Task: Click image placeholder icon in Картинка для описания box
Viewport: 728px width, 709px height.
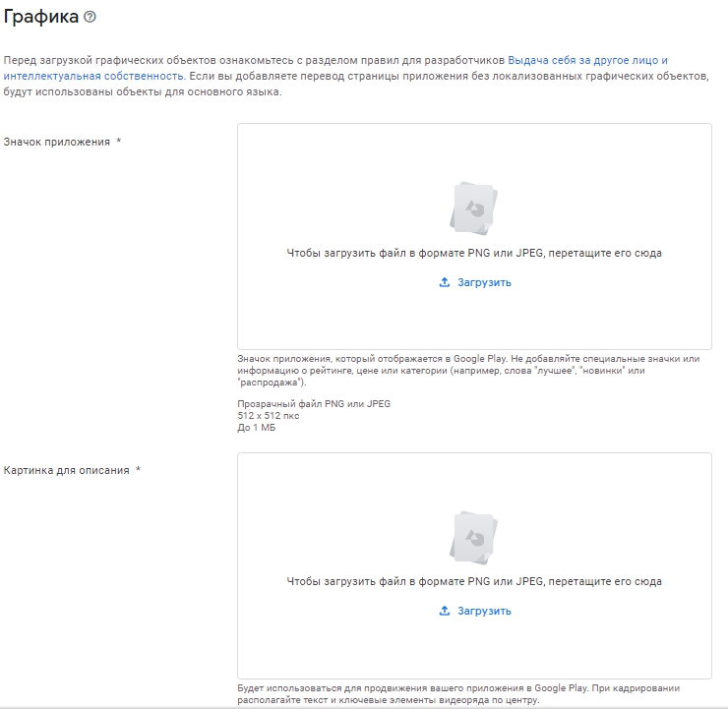Action: pos(473,538)
